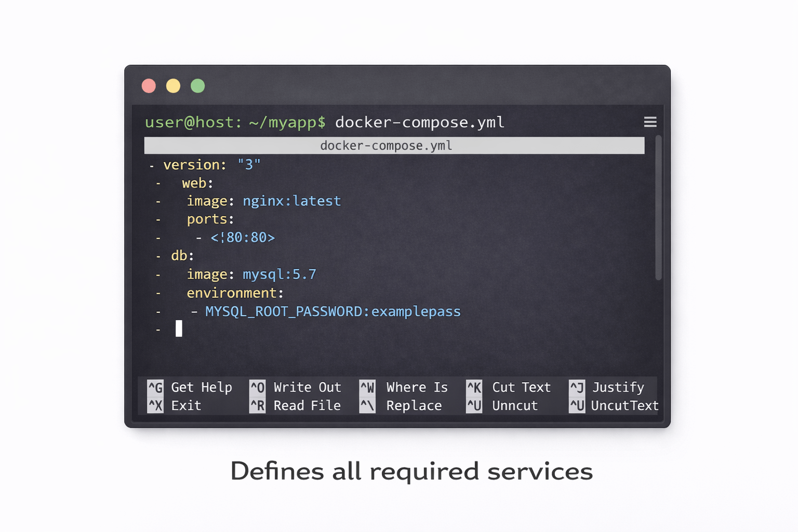The image size is (798, 532).
Task: Click the red close window dot
Action: (x=149, y=86)
